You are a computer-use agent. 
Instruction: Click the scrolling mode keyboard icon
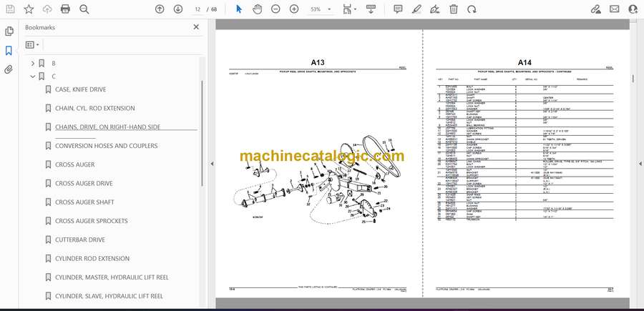371,9
